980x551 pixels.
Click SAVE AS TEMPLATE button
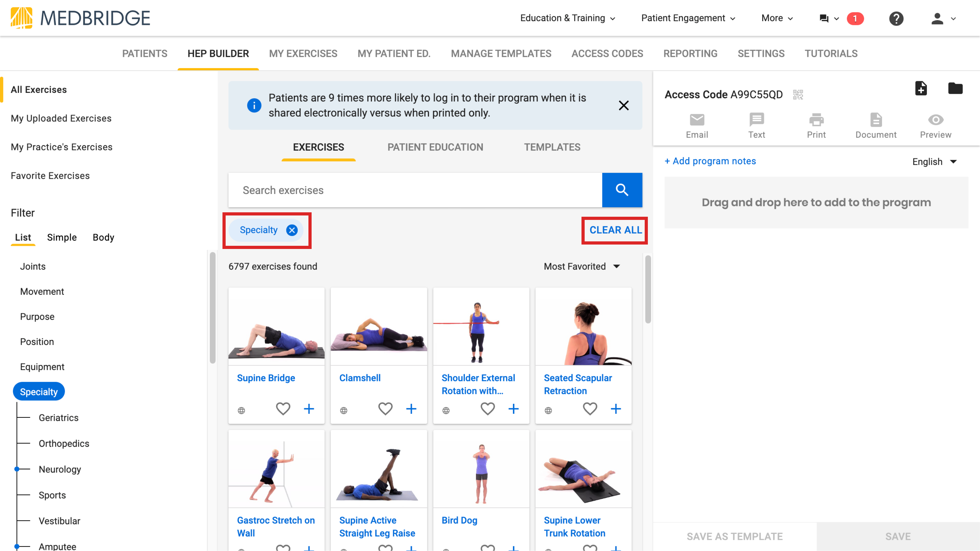coord(734,536)
